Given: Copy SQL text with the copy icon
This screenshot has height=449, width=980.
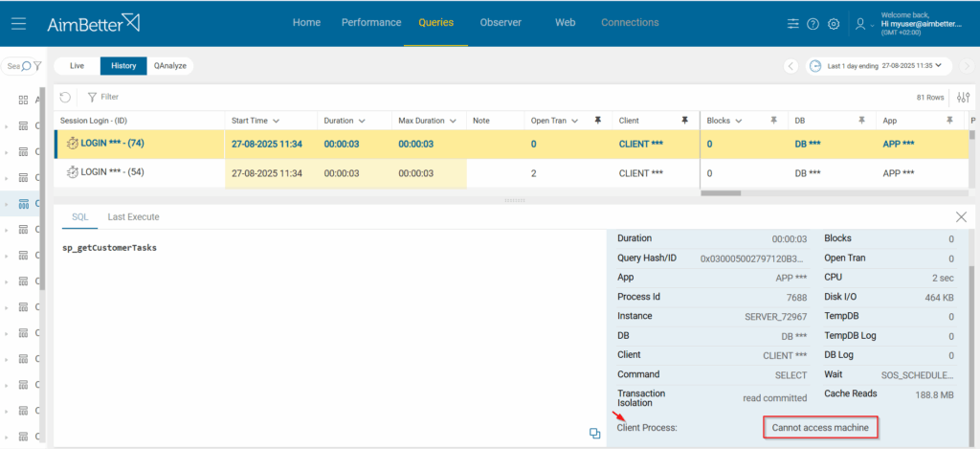Looking at the screenshot, I should [594, 434].
